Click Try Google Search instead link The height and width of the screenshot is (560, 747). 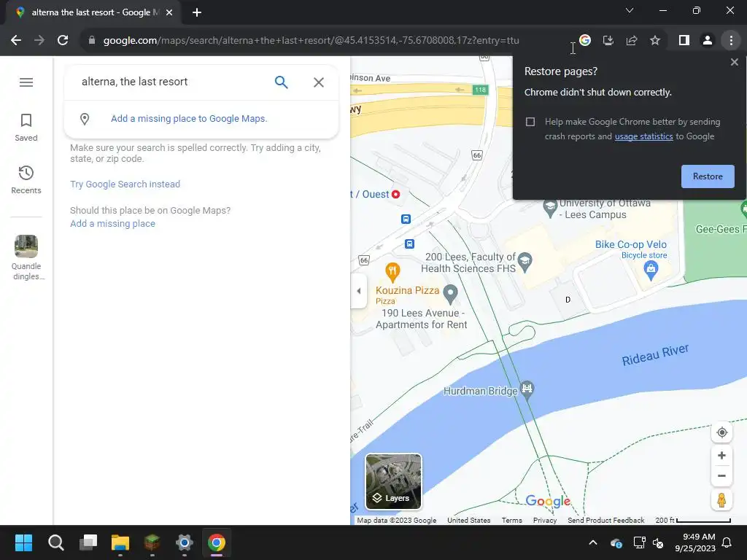(125, 184)
